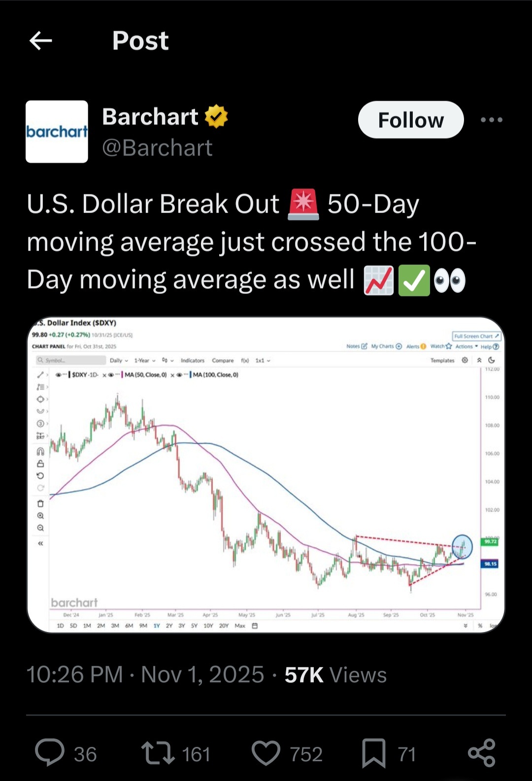Open the reply comments icon
Image resolution: width=532 pixels, height=781 pixels.
tap(50, 753)
